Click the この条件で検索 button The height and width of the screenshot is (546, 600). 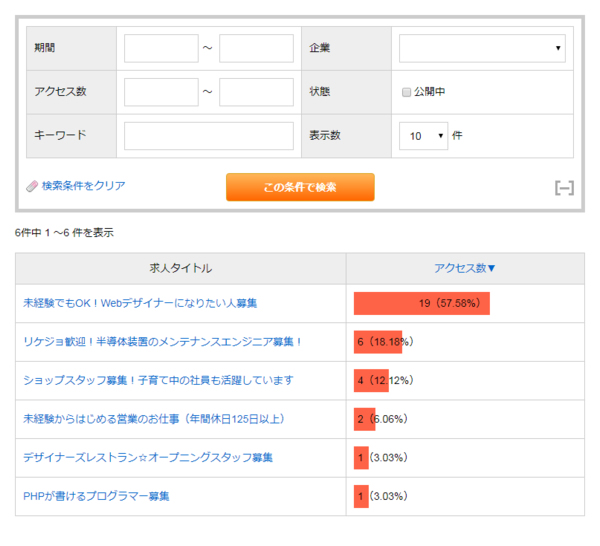pos(300,187)
